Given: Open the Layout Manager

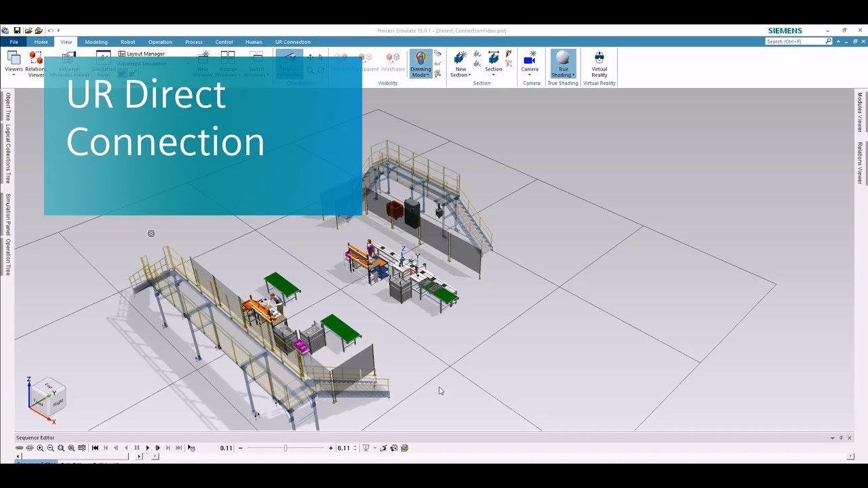Looking at the screenshot, I should (x=142, y=54).
